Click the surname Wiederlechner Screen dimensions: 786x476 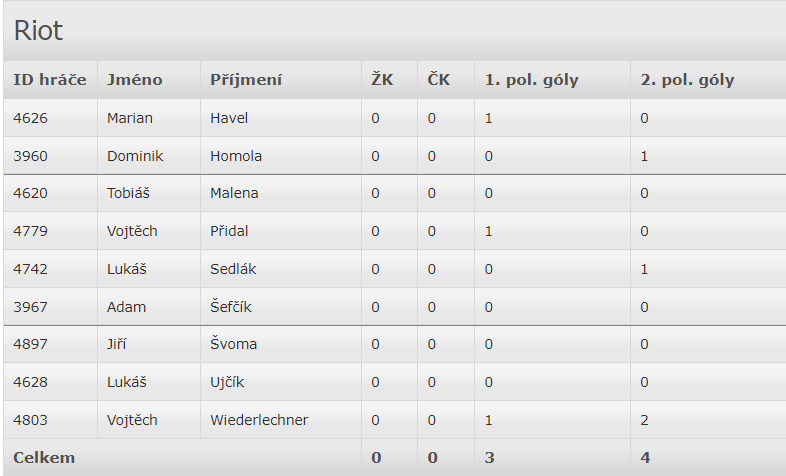pyautogui.click(x=259, y=420)
